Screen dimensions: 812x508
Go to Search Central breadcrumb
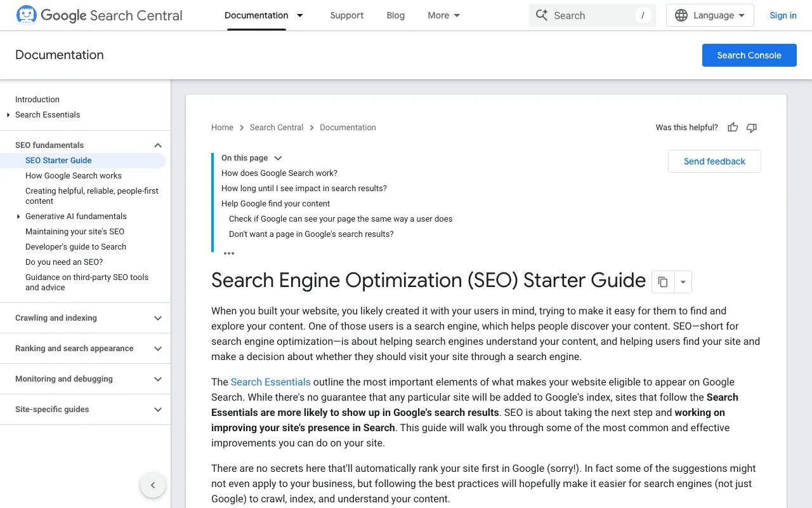tap(277, 128)
